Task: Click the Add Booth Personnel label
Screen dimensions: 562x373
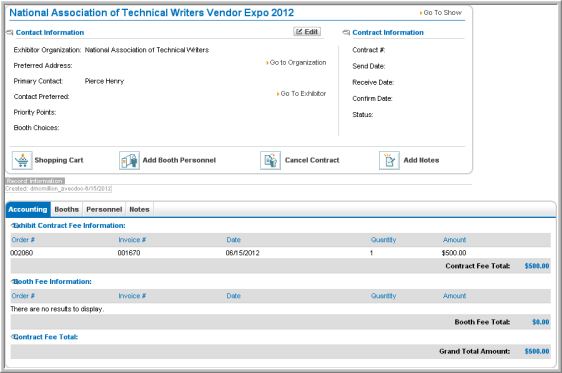Action: (179, 160)
